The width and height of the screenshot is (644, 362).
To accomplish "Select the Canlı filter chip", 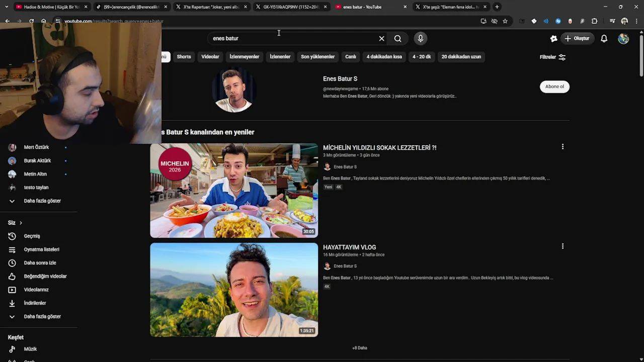I will [351, 57].
